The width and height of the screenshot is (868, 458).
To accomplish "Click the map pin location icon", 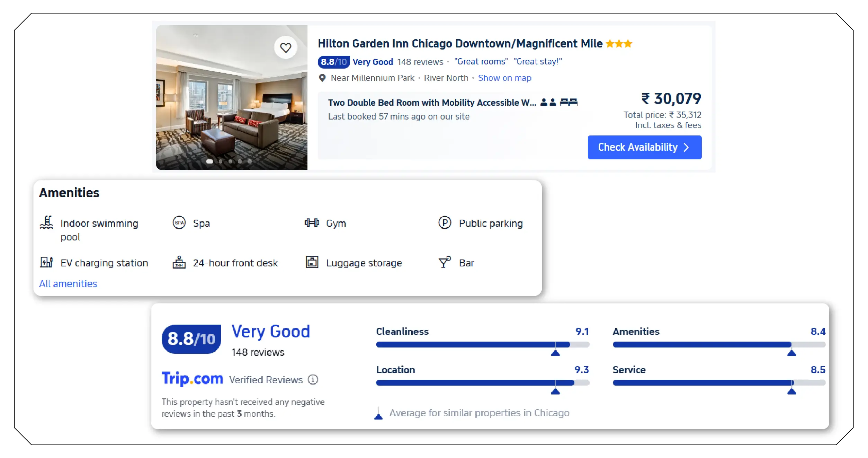I will pyautogui.click(x=322, y=78).
